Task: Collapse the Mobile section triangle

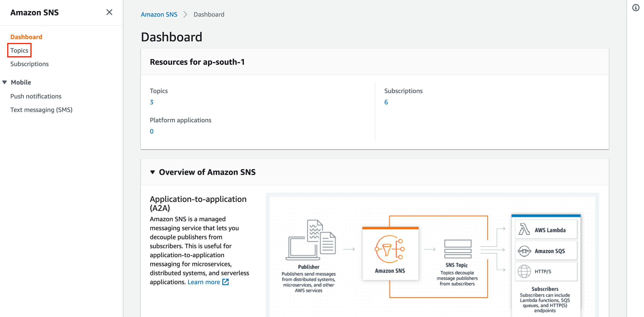Action: point(4,82)
